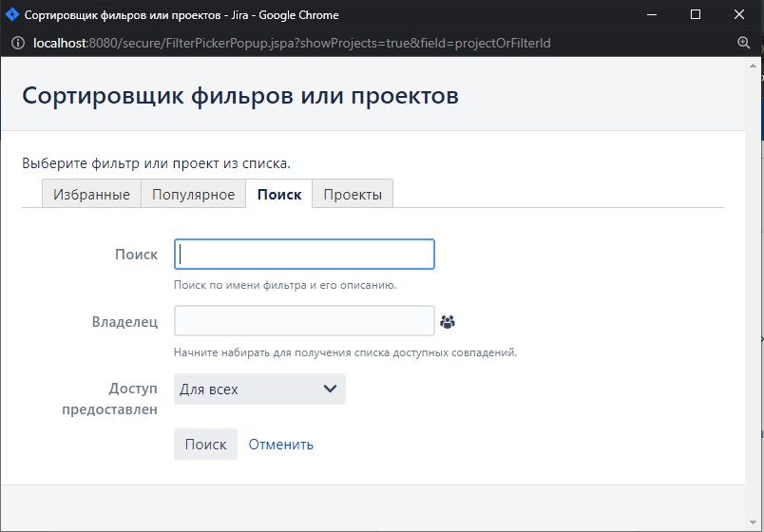764x532 pixels.
Task: Click the Jira favicon in the title bar
Action: point(11,14)
